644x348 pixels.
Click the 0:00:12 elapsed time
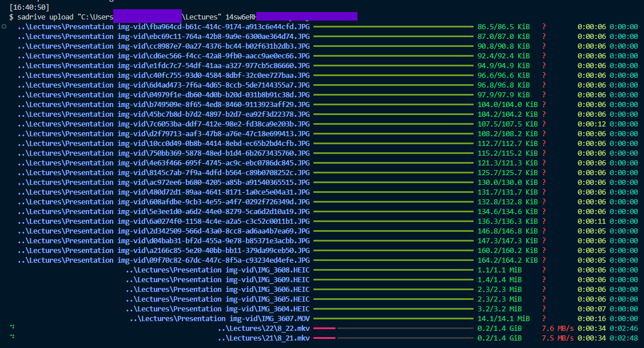click(592, 124)
